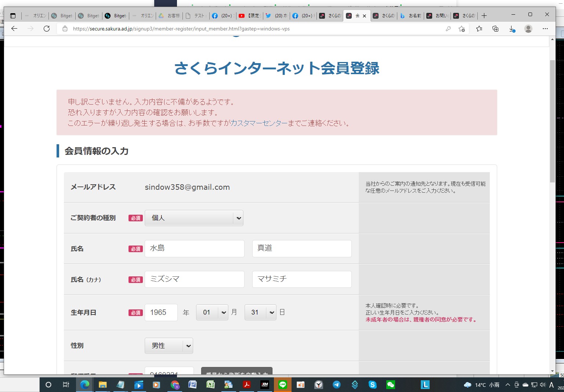Switch to the お問い tab
The image size is (564, 392).
point(437,16)
